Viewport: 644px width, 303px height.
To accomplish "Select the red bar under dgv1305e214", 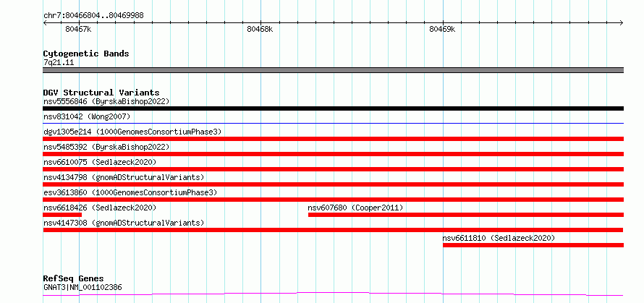I will point(333,139).
